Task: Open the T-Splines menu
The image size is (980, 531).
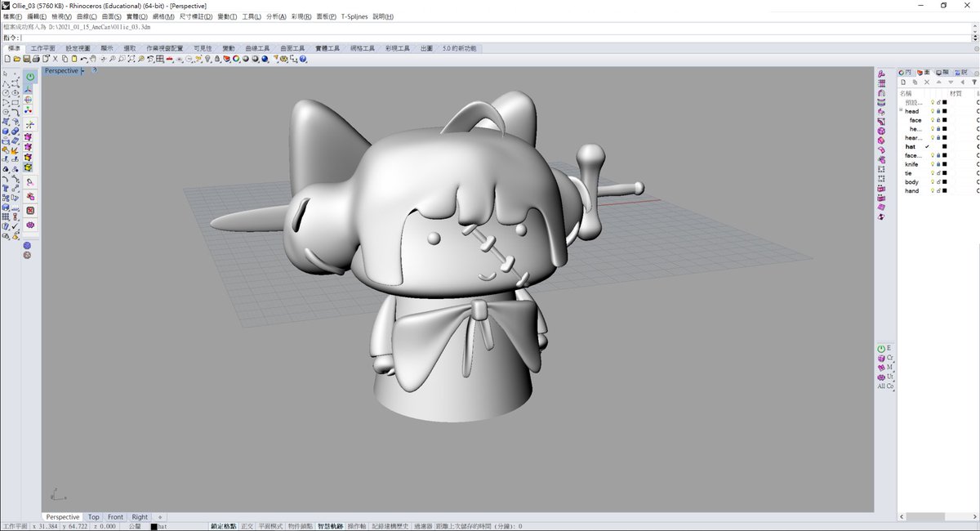Action: tap(354, 16)
